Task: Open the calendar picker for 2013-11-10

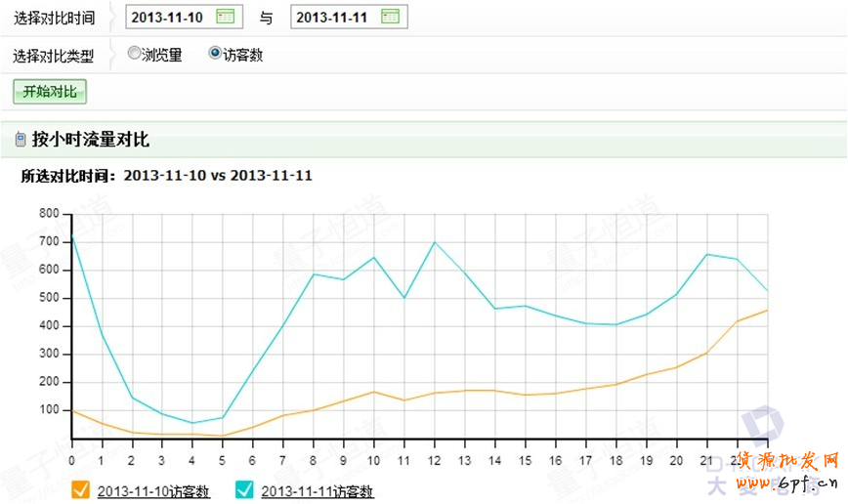Action: tap(225, 17)
